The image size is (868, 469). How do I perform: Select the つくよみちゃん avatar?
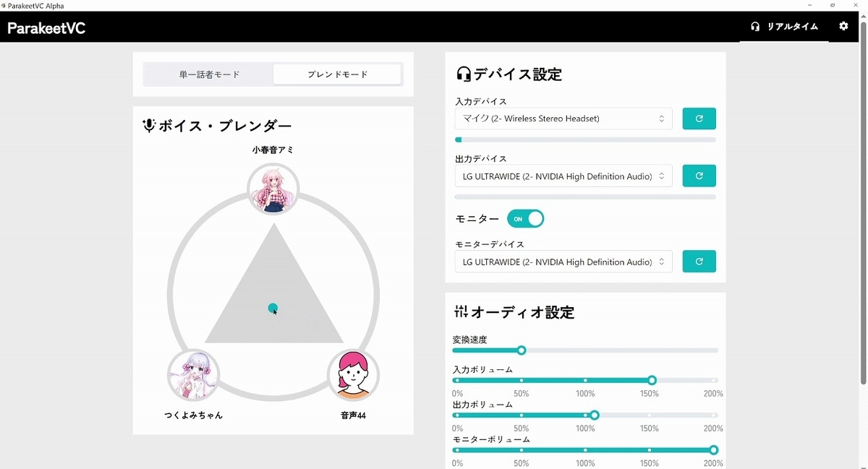(193, 376)
